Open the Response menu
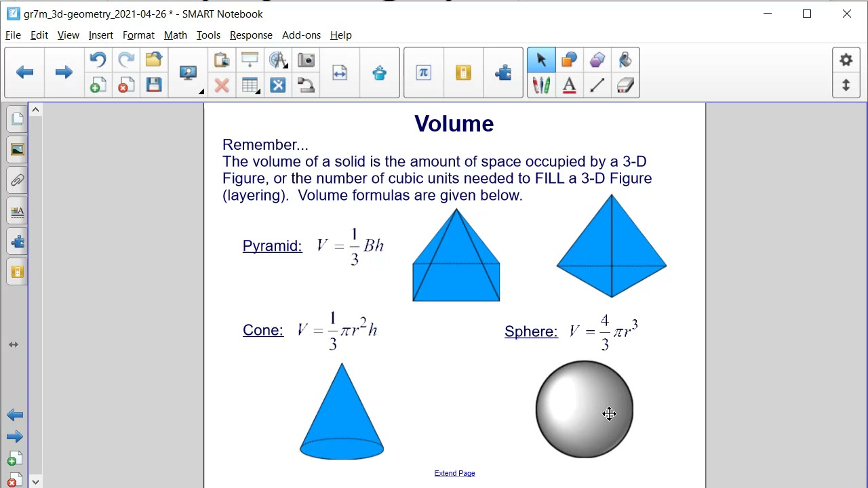The height and width of the screenshot is (488, 868). pos(251,35)
